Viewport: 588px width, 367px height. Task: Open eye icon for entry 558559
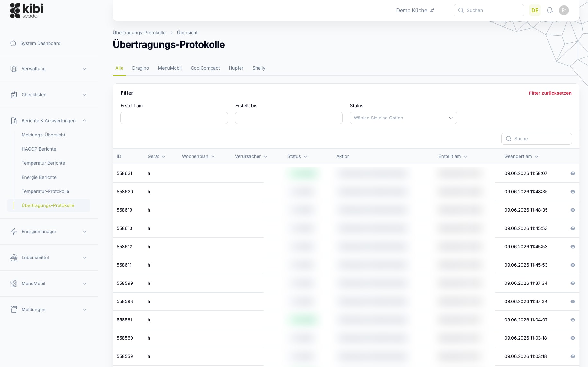tap(573, 356)
